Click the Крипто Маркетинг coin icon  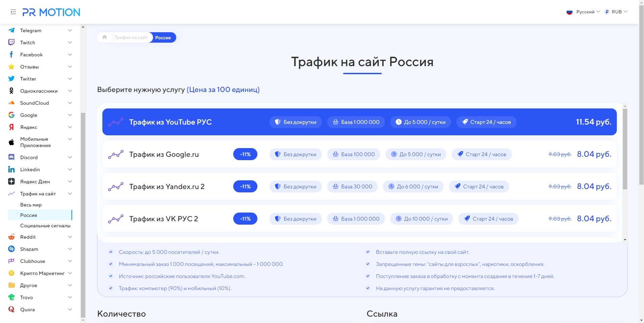click(11, 273)
